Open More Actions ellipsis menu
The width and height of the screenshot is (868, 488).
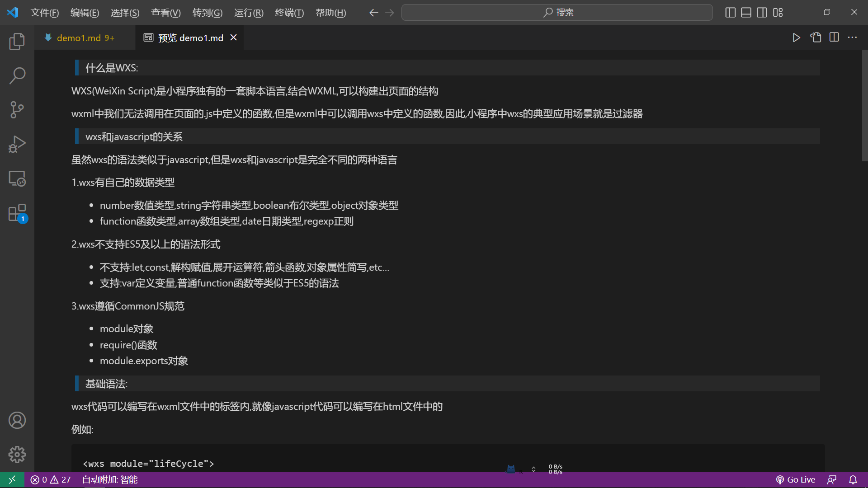click(x=852, y=38)
